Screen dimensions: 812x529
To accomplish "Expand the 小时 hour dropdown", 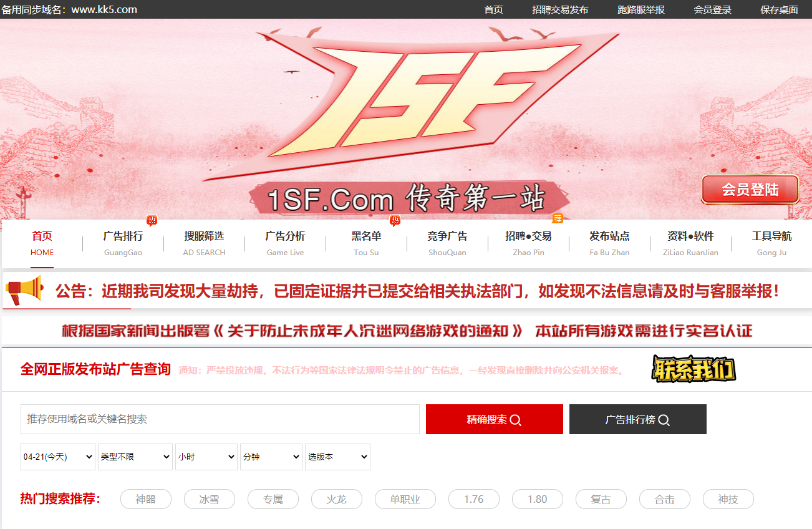I will pos(206,457).
